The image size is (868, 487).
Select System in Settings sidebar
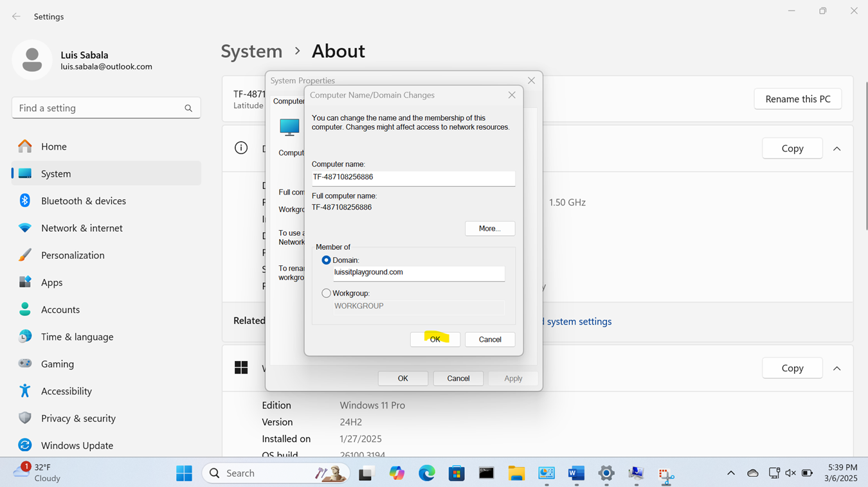[106, 173]
